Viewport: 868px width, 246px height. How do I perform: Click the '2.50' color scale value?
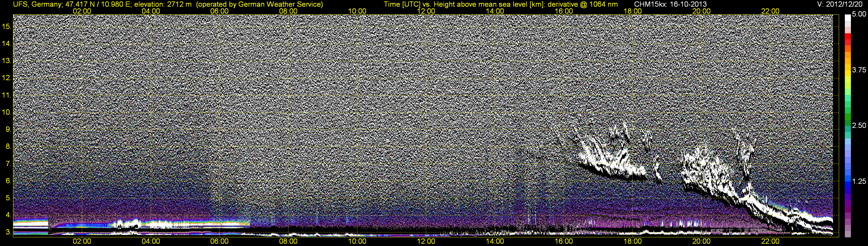pyautogui.click(x=859, y=125)
